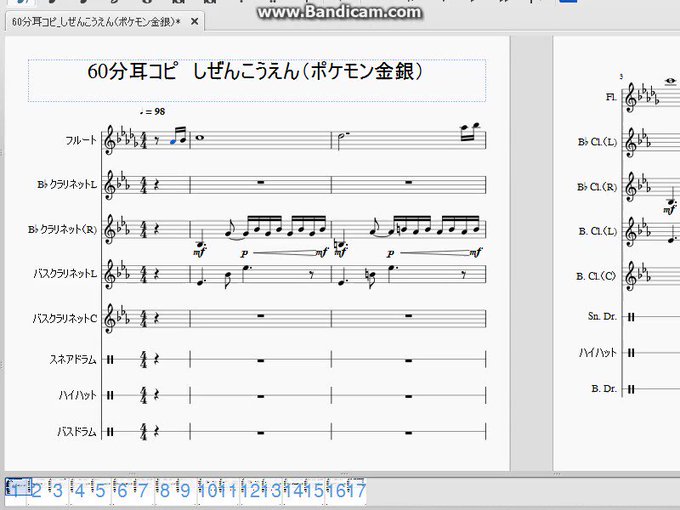Jump to page 14 in the navigator
680x510 pixels.
tap(293, 490)
